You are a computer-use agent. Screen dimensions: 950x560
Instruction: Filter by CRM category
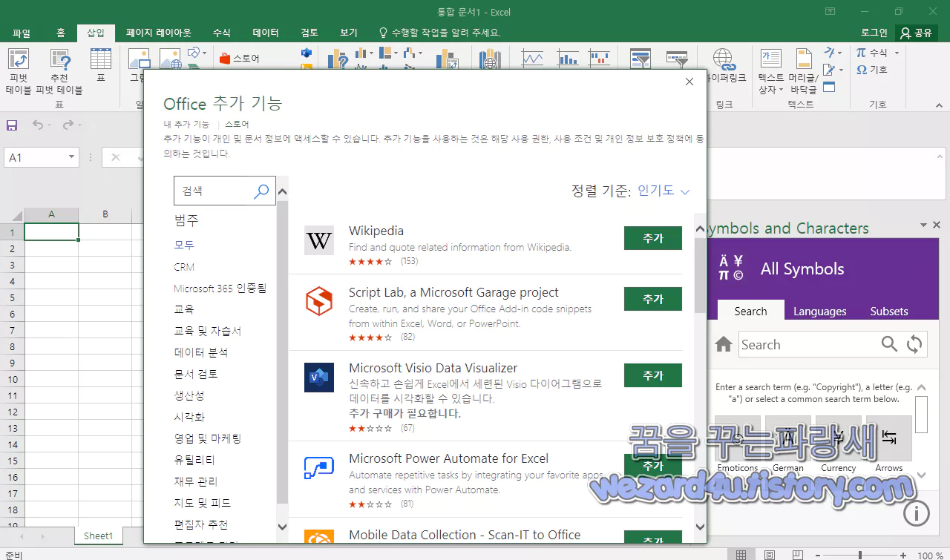coord(184,266)
